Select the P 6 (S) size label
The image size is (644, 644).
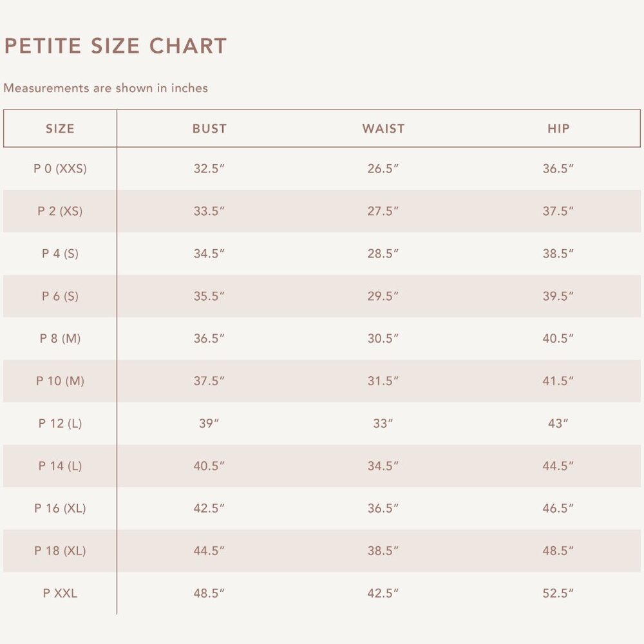tap(60, 296)
